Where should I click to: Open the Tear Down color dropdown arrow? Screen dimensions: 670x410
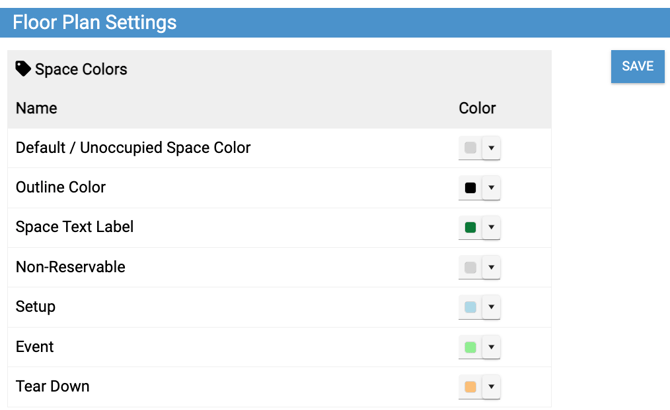(x=491, y=387)
